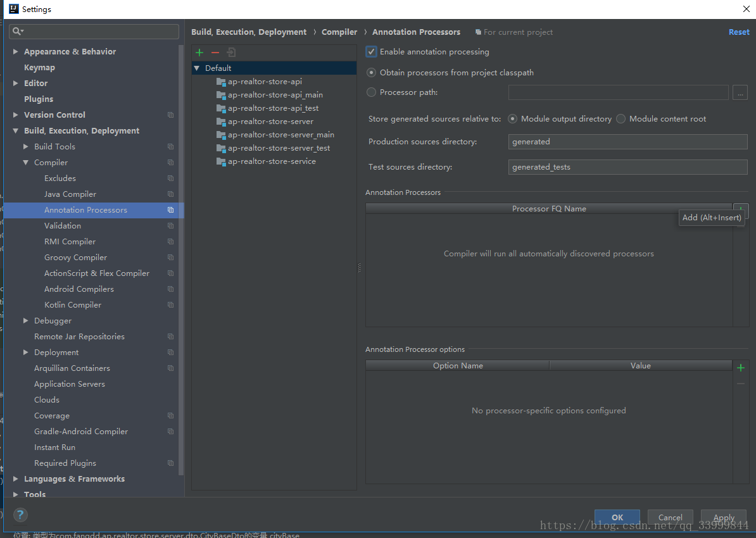Click project-level icon beside Groovy Compiler
Viewport: 756px width, 538px height.
(x=171, y=258)
